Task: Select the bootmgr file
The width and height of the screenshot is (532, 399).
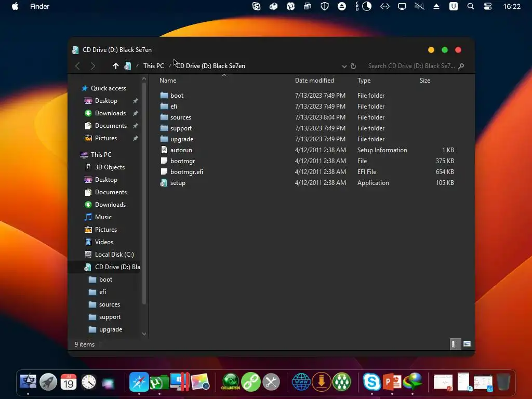Action: (182, 161)
